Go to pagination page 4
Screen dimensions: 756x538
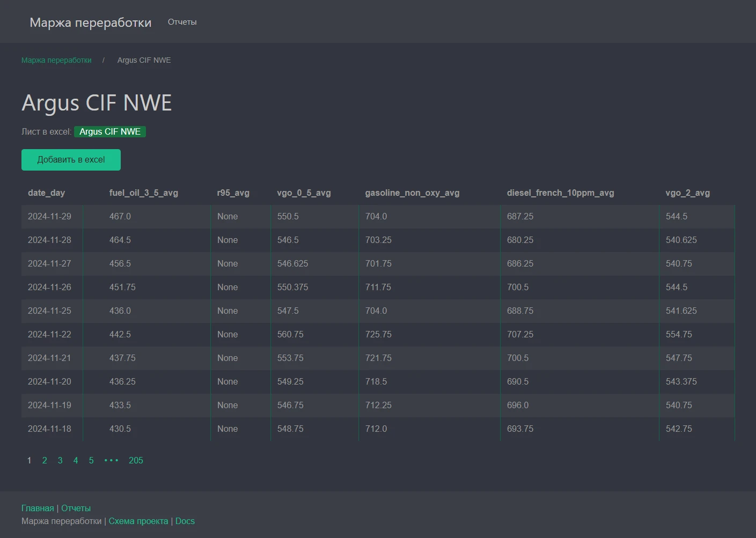(76, 460)
